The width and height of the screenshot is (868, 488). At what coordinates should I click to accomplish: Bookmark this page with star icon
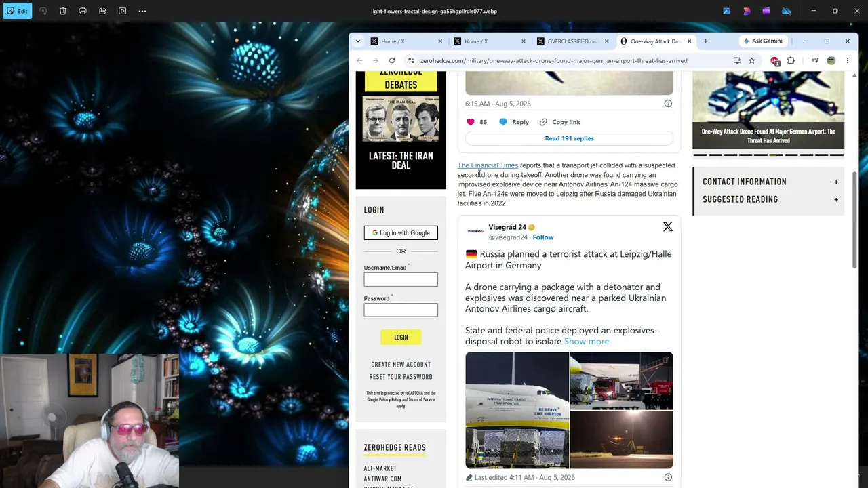752,60
